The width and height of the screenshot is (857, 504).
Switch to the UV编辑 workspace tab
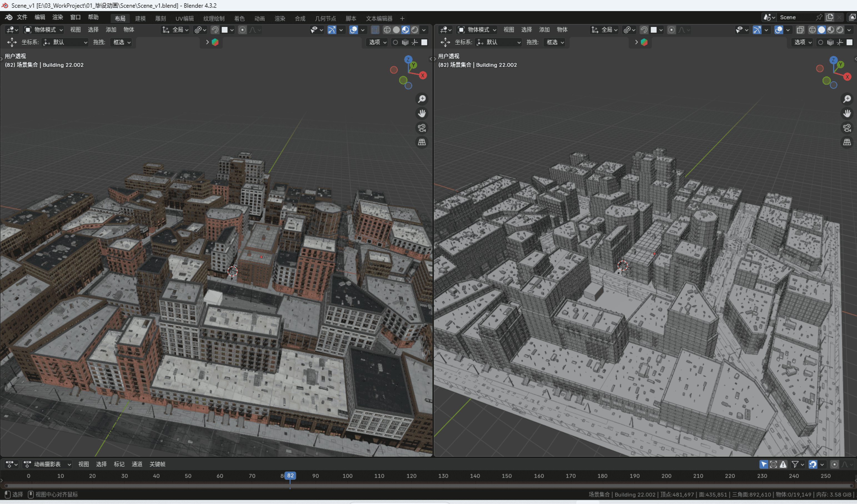click(184, 18)
